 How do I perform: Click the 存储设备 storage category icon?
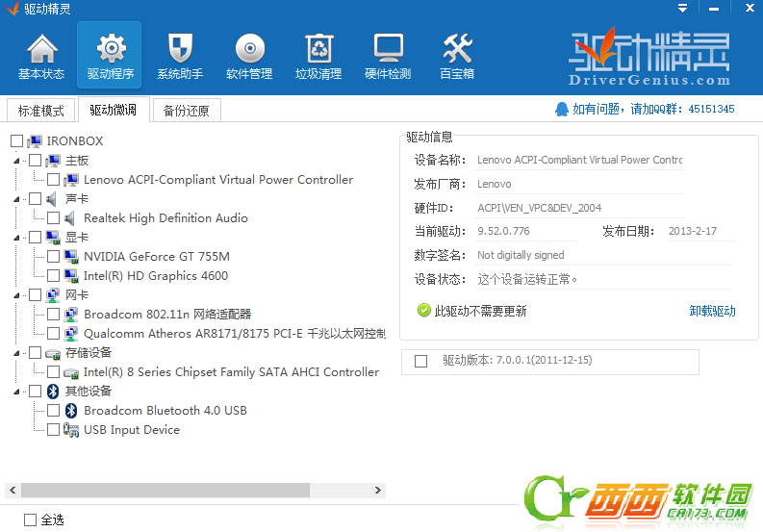[x=53, y=353]
